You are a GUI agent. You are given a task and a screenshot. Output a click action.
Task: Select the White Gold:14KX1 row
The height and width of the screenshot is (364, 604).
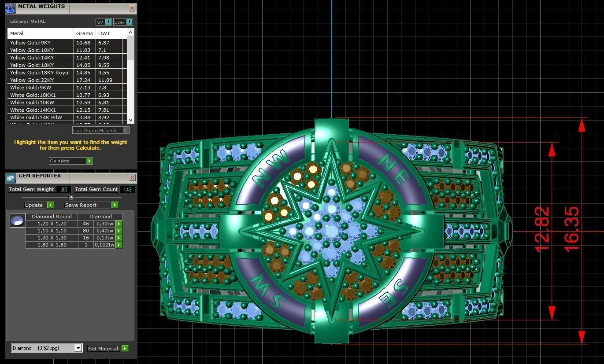[x=67, y=110]
